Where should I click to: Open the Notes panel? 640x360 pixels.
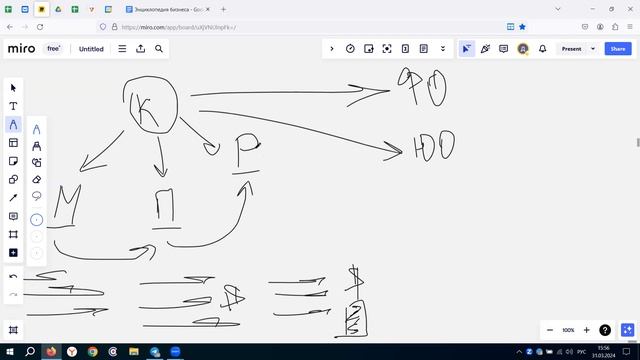click(x=424, y=49)
